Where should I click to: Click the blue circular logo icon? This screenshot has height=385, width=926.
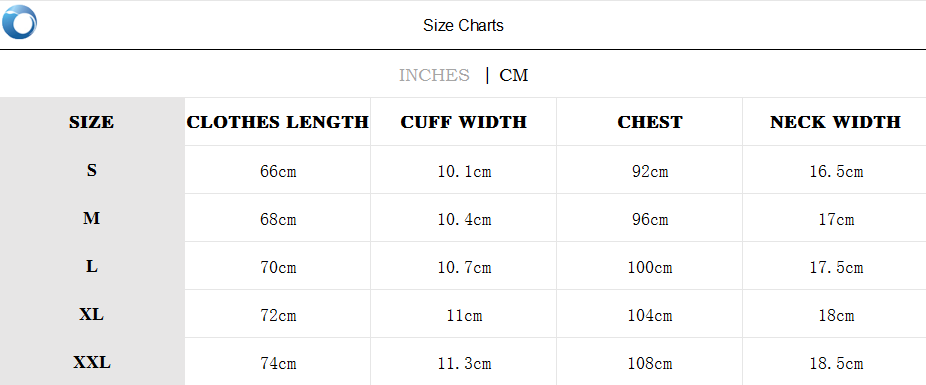coord(19,22)
